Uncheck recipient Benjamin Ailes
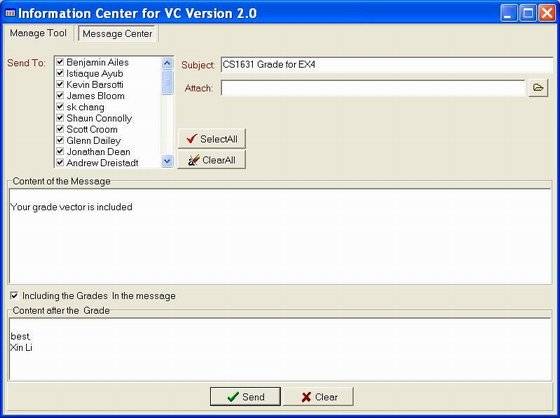560x418 pixels. click(x=60, y=62)
